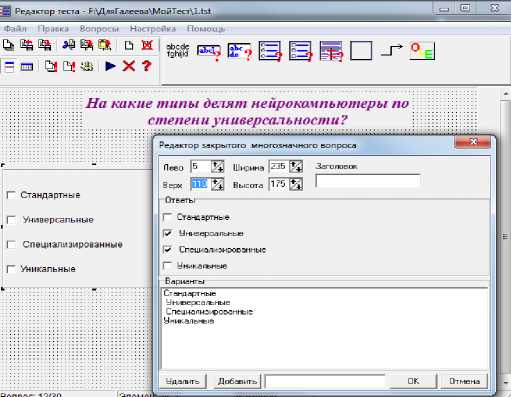Screen dimensions: 511x397
Task: Click the boxed red X delete icon
Action: [147, 45]
